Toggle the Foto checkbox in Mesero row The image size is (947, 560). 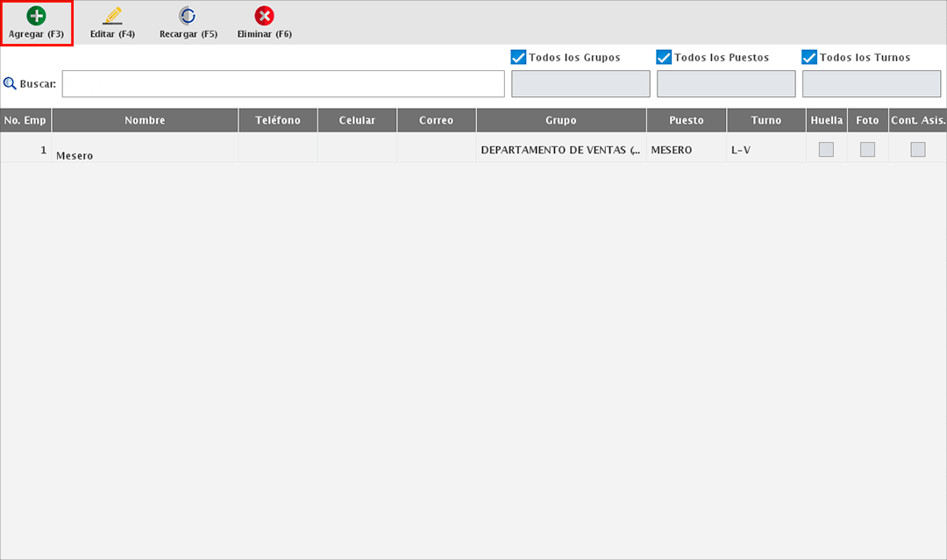pos(867,150)
